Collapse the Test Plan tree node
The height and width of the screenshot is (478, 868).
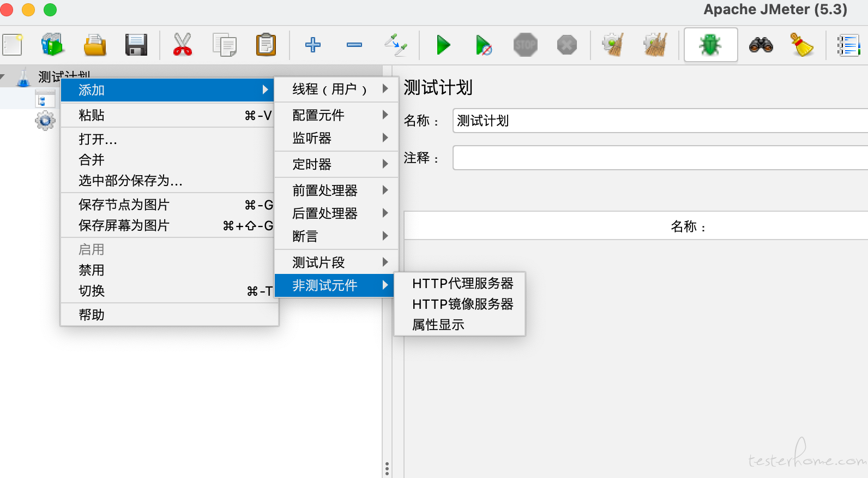coord(3,77)
